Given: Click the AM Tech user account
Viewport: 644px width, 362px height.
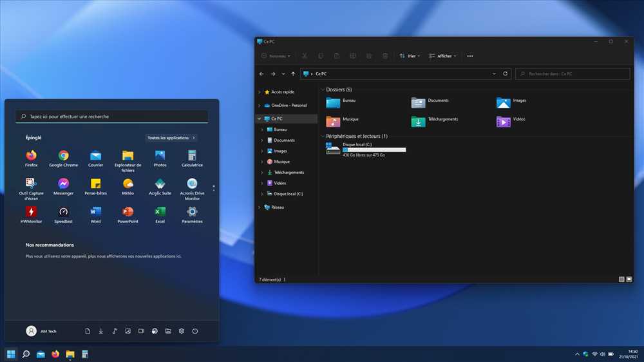Looking at the screenshot, I should (x=41, y=331).
